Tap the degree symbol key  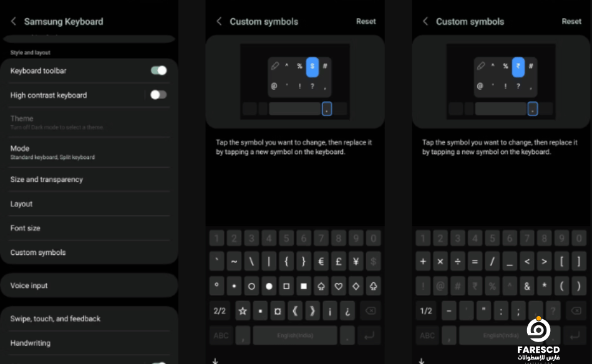click(x=216, y=286)
